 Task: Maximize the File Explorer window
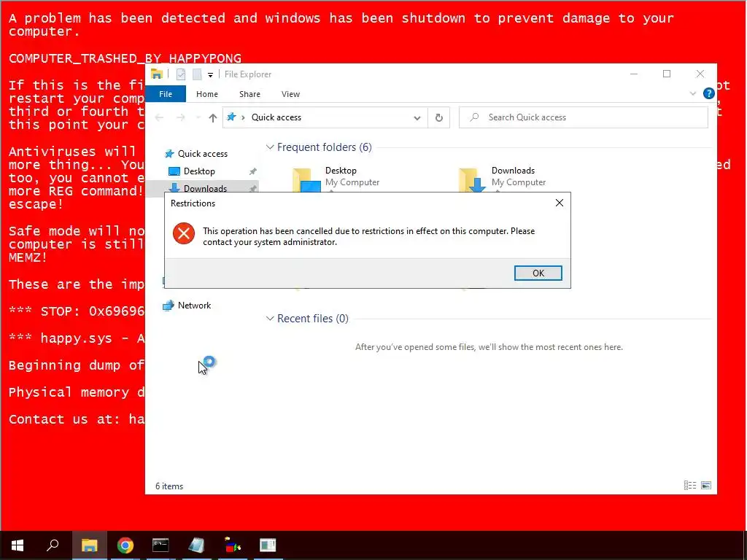pyautogui.click(x=667, y=74)
